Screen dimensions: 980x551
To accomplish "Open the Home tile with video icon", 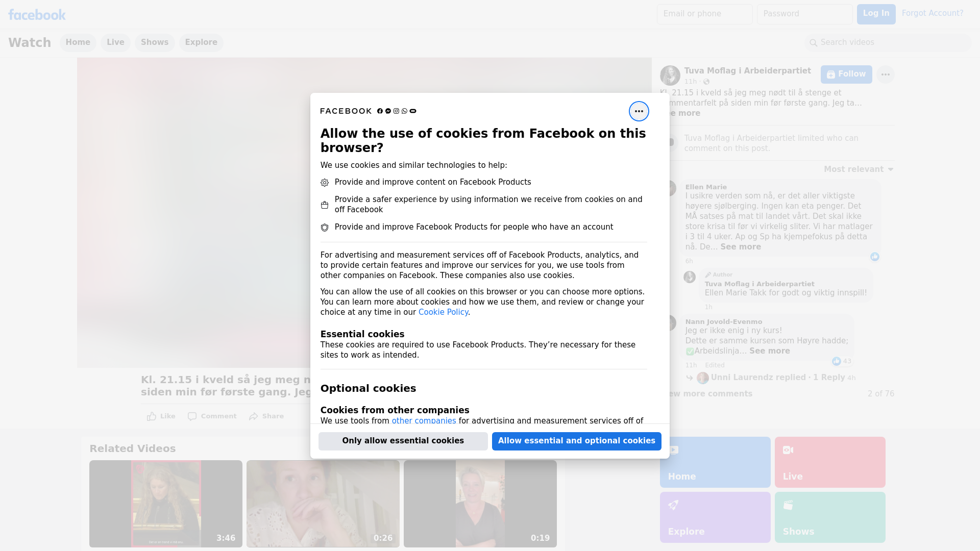I will pyautogui.click(x=715, y=462).
